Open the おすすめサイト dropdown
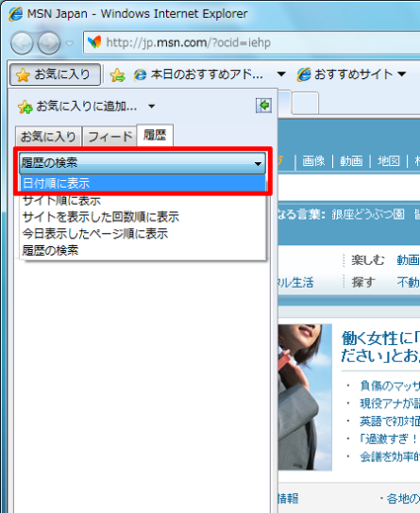420x513 pixels. pos(351,74)
